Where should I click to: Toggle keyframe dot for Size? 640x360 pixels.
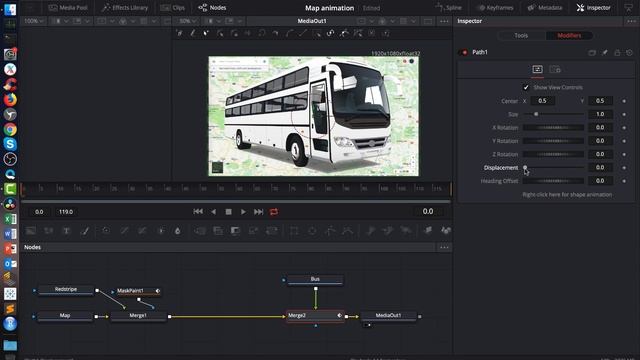624,114
